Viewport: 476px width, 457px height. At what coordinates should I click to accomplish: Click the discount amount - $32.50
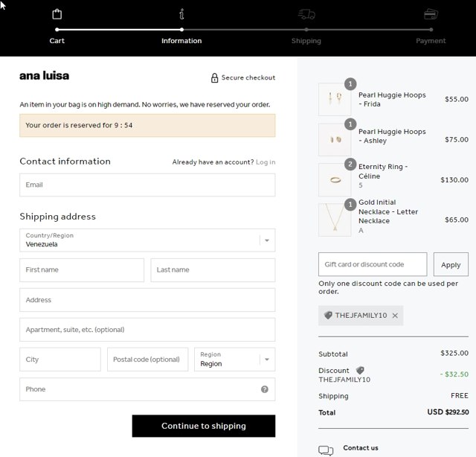click(x=454, y=374)
